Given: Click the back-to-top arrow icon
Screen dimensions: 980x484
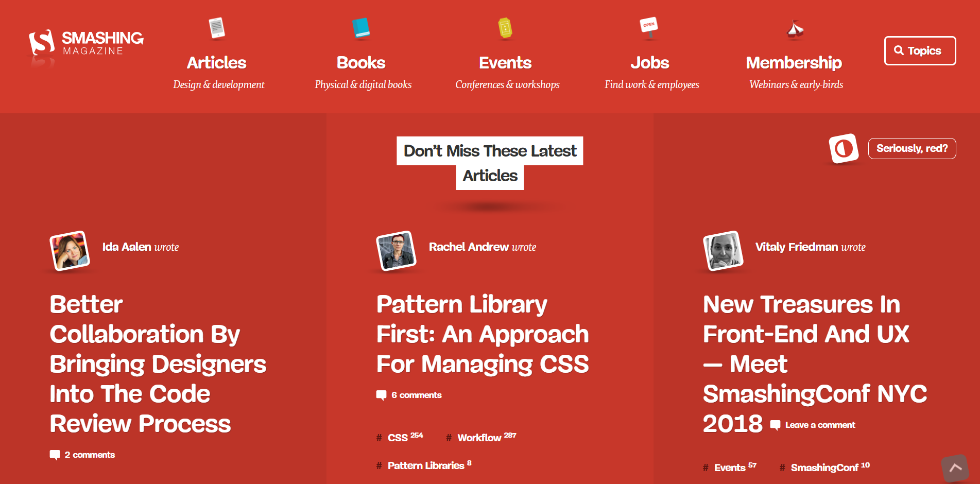Looking at the screenshot, I should (x=955, y=468).
